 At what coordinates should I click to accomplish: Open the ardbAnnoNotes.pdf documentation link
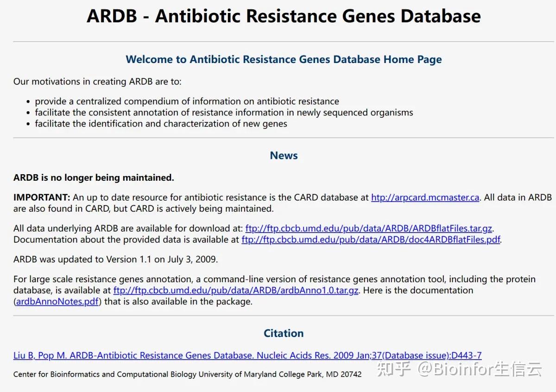[x=57, y=302]
